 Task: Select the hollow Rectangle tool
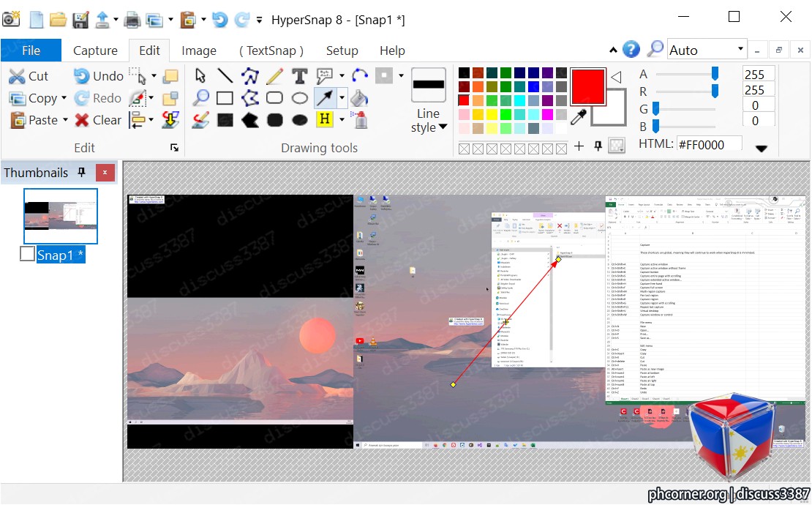[225, 98]
